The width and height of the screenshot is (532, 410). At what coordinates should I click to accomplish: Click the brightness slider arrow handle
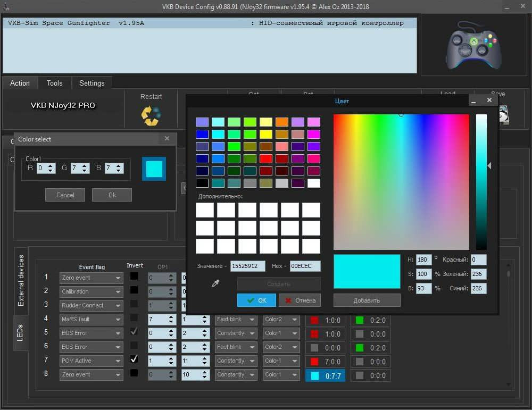pyautogui.click(x=489, y=165)
